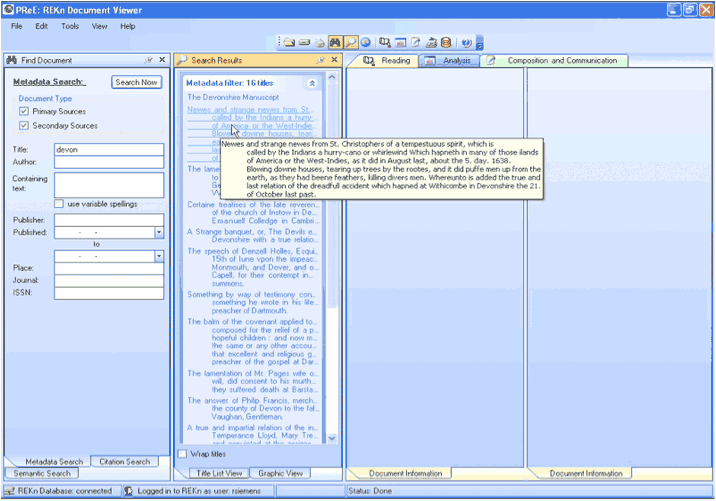716x501 pixels.
Task: Close the Find Document panel
Action: click(x=162, y=60)
